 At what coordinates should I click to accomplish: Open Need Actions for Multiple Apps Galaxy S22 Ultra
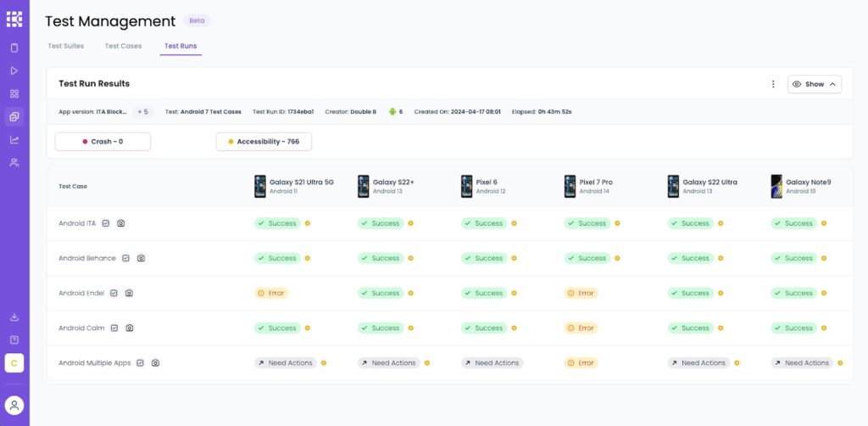coord(698,363)
